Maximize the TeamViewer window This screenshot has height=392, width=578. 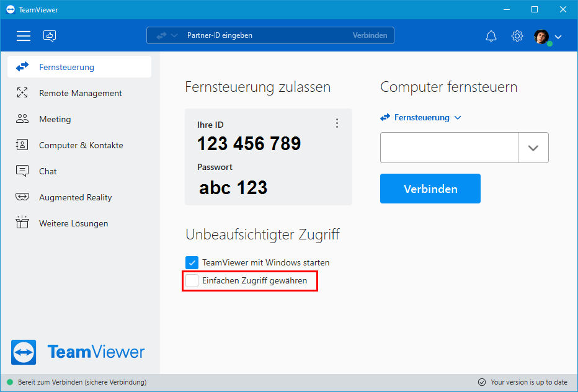[535, 9]
